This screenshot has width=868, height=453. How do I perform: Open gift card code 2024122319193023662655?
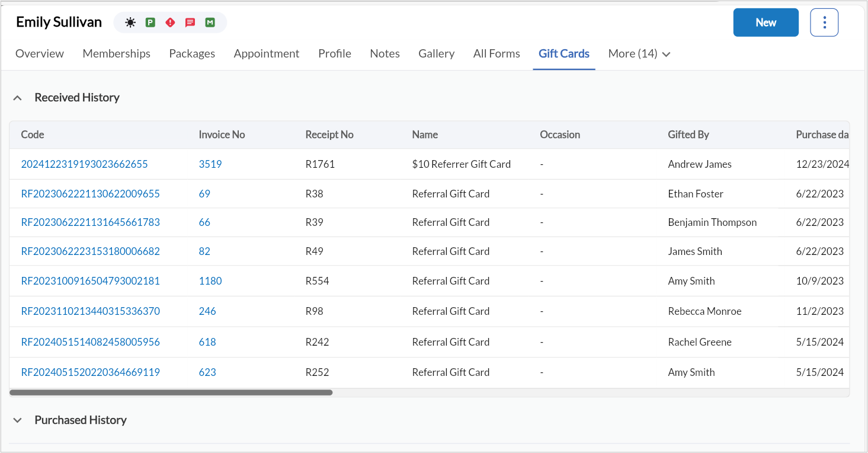coord(85,164)
